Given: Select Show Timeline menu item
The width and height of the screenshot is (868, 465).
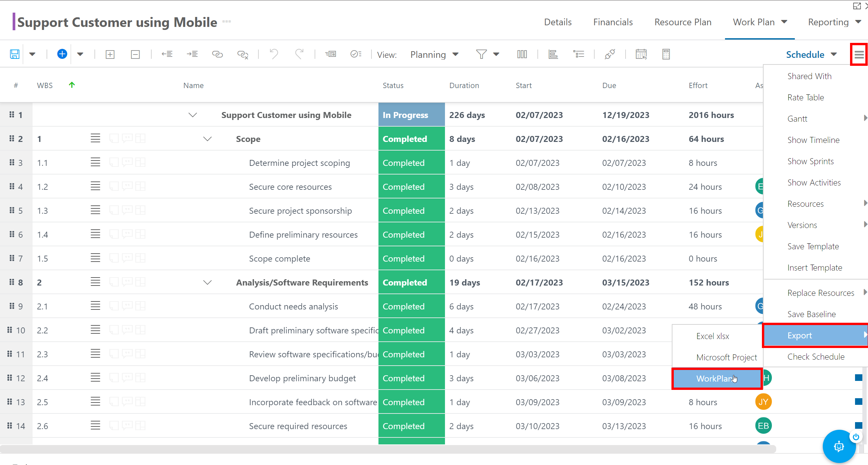Looking at the screenshot, I should [815, 140].
